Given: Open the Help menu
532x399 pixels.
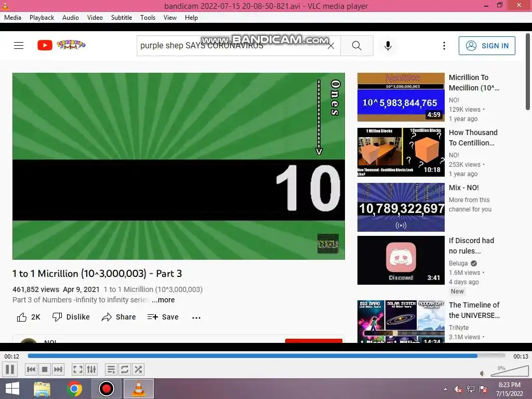Looking at the screenshot, I should coord(191,18).
